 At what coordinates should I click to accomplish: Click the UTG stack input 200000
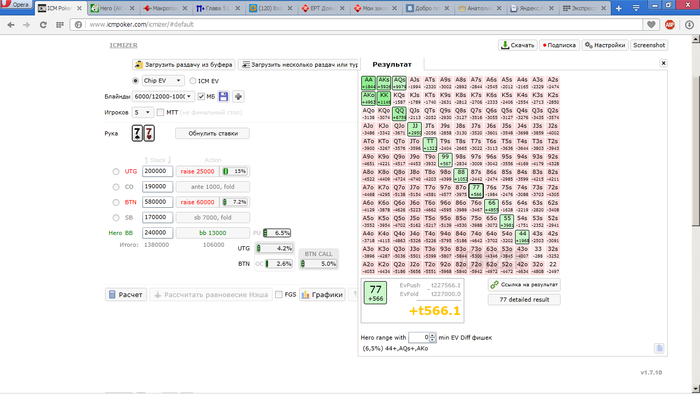pyautogui.click(x=157, y=171)
